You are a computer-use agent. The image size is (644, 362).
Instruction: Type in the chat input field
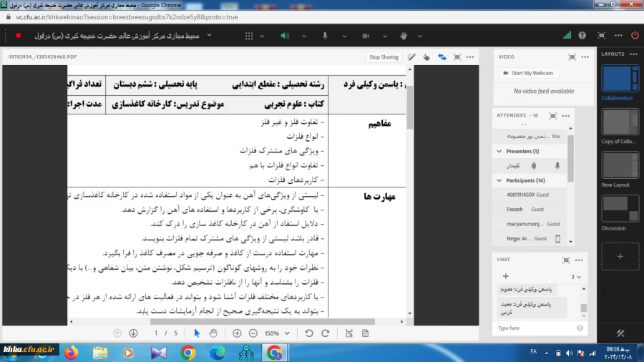coord(533,328)
